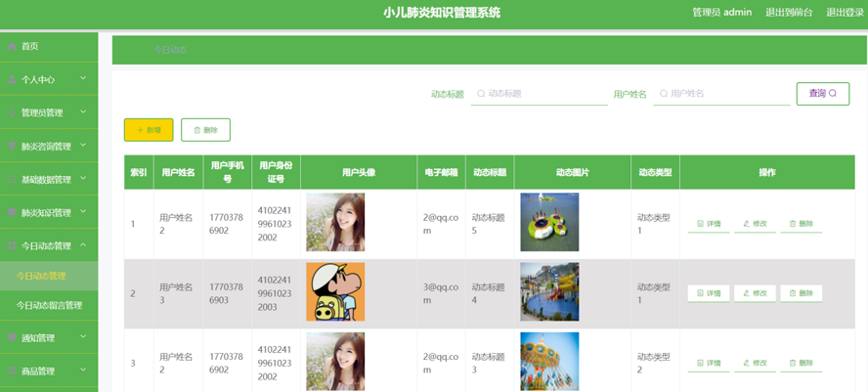868x392 pixels.
Task: Click the edit pencil icon in row 1
Action: click(746, 224)
